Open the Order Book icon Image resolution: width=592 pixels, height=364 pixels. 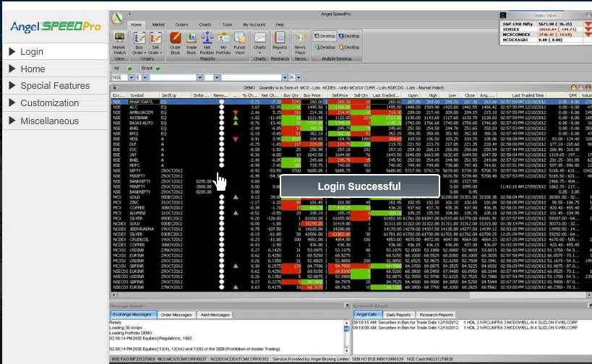click(x=175, y=43)
